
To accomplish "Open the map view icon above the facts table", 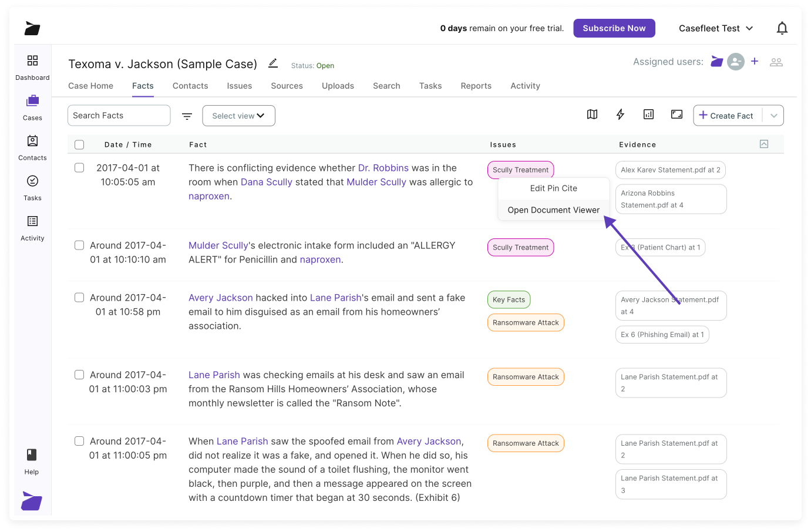I will pos(592,114).
